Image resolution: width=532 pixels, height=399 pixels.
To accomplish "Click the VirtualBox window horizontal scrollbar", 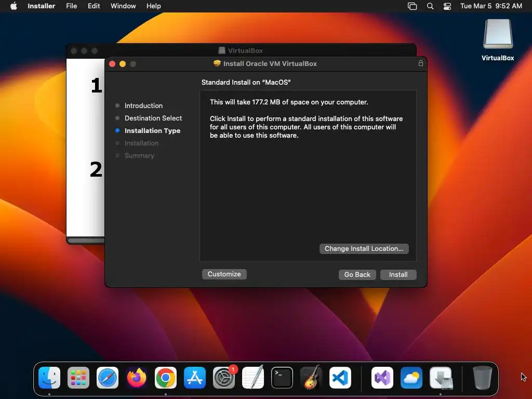I will tap(86, 241).
